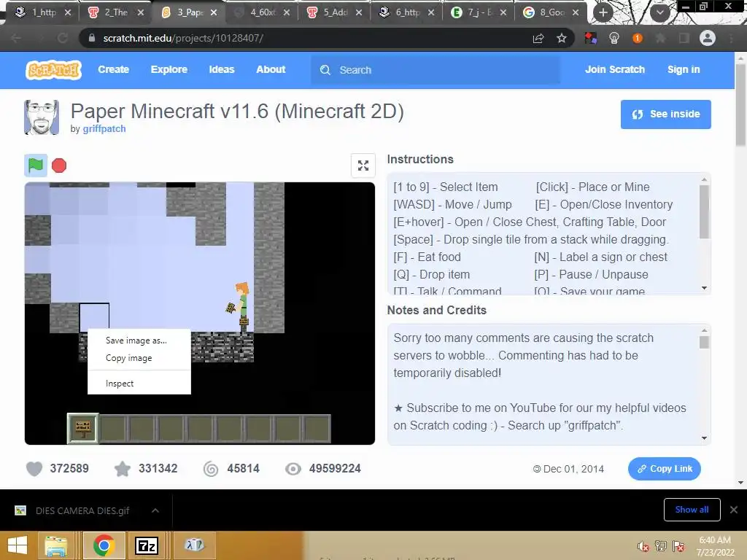Enter full screen mode for the game
Screen dimensions: 747x560
point(363,166)
